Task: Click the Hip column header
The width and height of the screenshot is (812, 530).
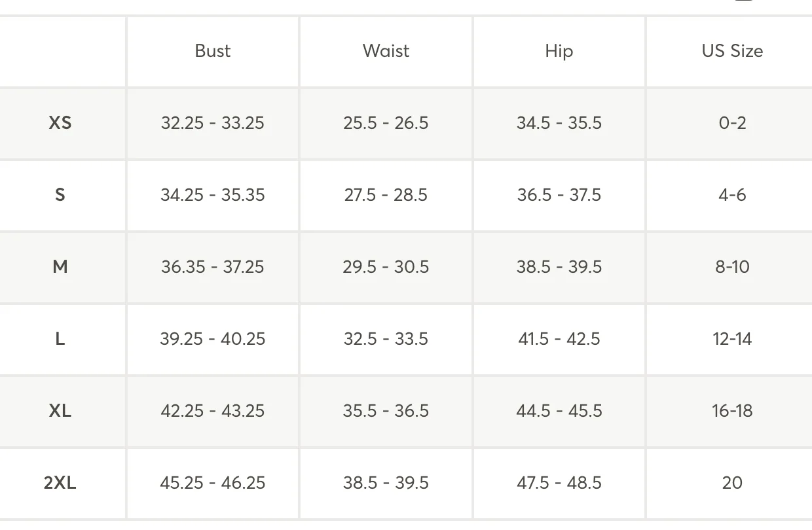Action: tap(559, 52)
